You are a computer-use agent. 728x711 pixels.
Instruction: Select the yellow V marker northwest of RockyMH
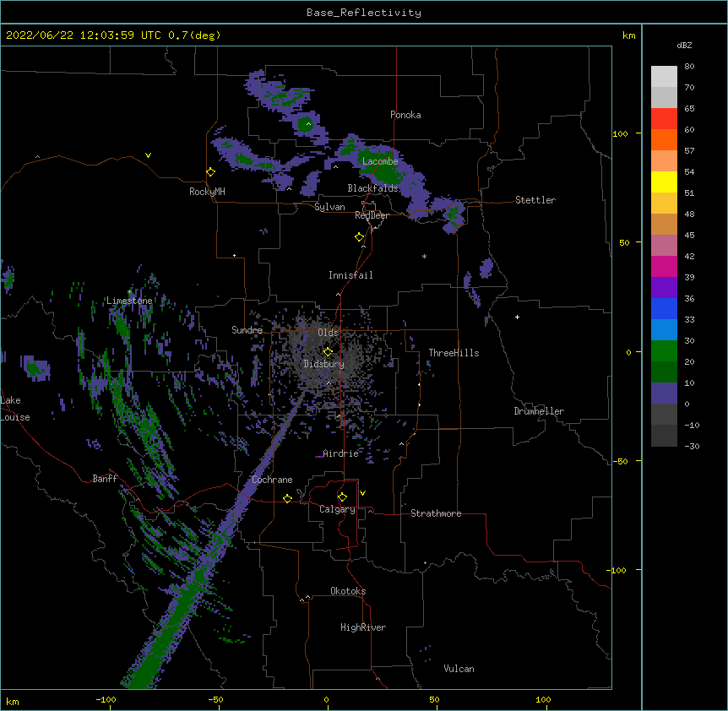click(148, 155)
